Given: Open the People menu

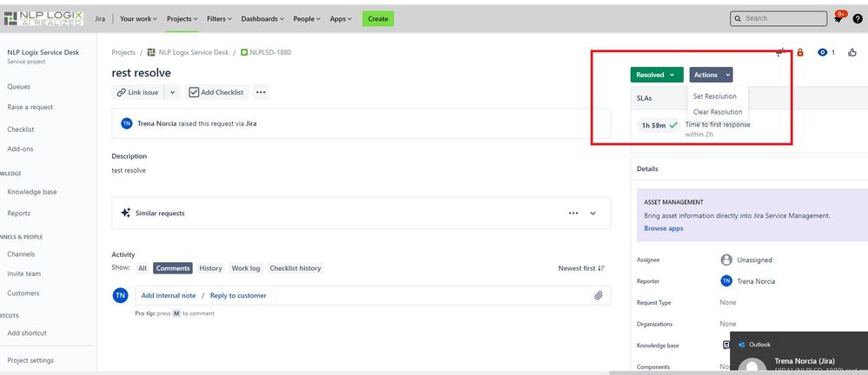Looking at the screenshot, I should pyautogui.click(x=307, y=19).
